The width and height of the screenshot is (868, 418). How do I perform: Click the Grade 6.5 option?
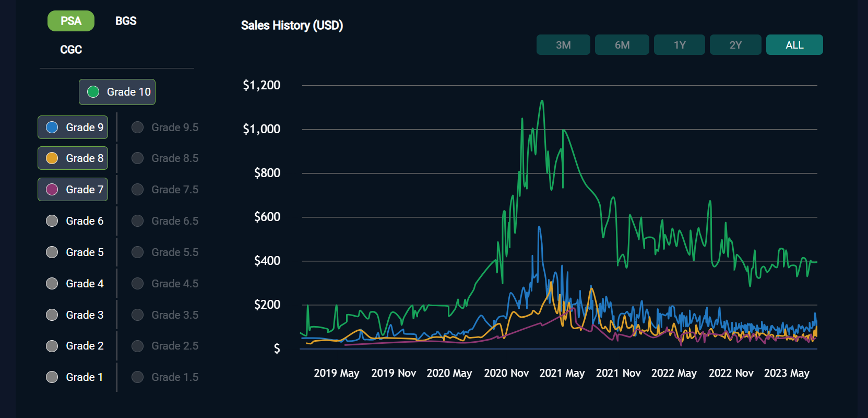pyautogui.click(x=165, y=221)
